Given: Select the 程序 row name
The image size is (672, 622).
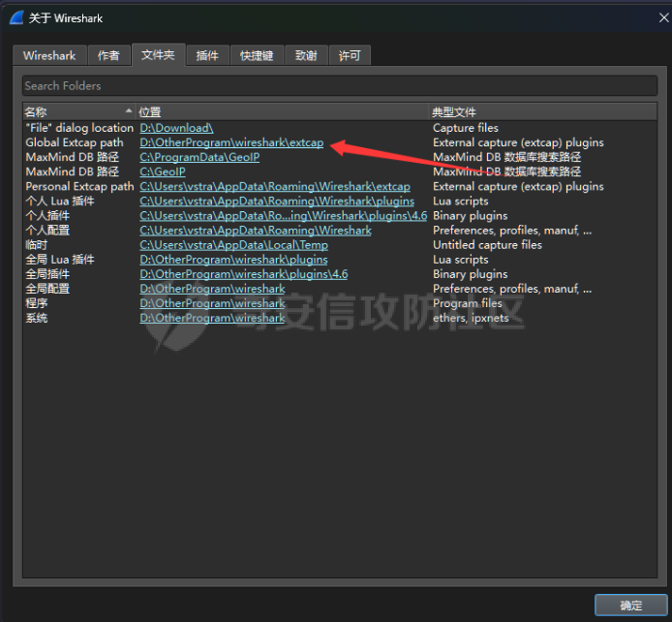Looking at the screenshot, I should click(x=37, y=303).
